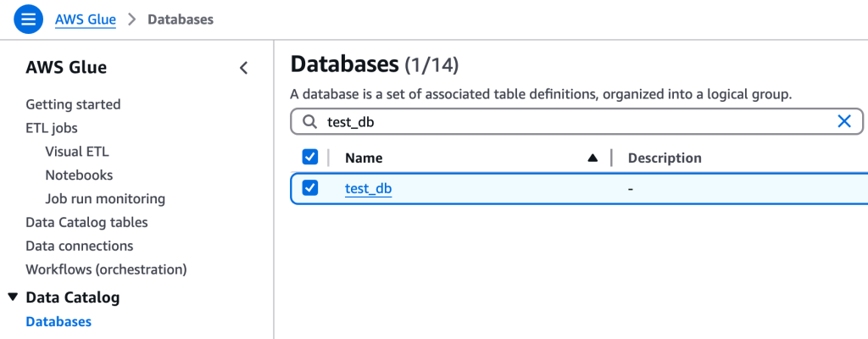Select Databases under Data Catalog
Viewport: 868px width, 339px height.
click(x=58, y=321)
